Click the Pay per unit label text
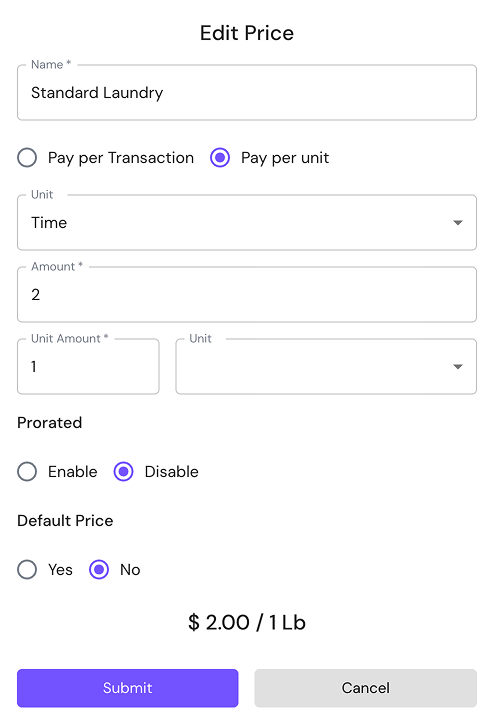494x727 pixels. point(285,158)
